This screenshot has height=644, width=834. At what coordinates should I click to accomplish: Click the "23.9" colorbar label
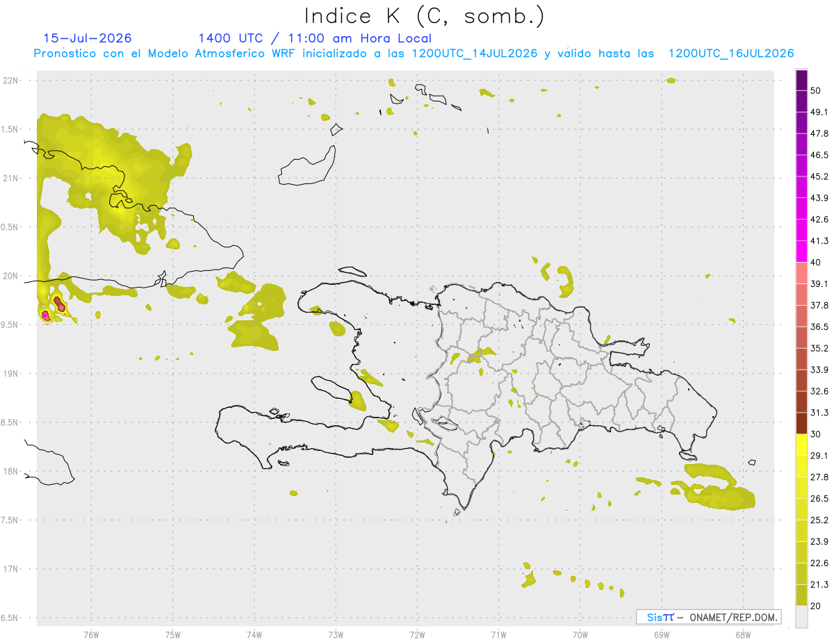click(819, 542)
